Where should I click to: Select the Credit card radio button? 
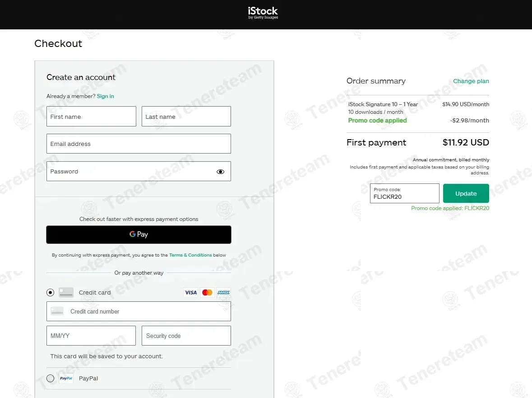pyautogui.click(x=50, y=292)
